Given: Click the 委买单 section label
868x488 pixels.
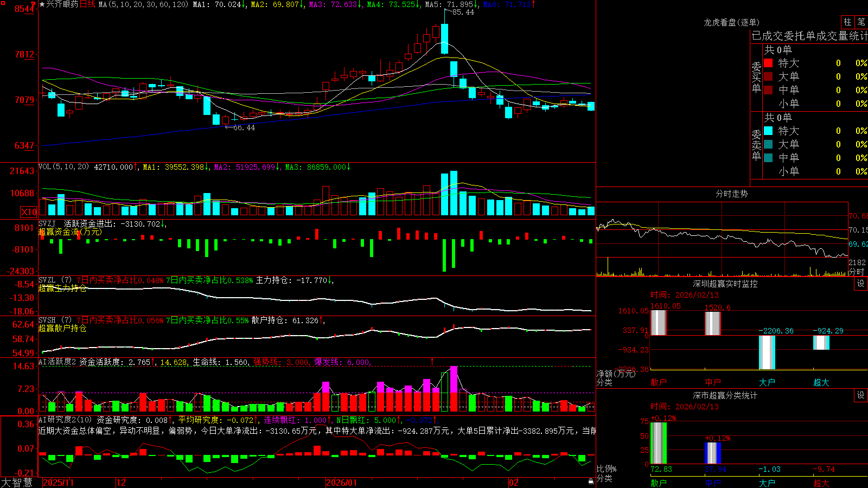Looking at the screenshot, I should click(756, 77).
